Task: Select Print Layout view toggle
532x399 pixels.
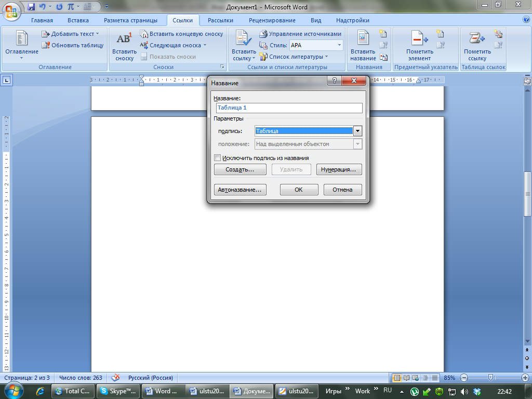Action: pos(396,378)
